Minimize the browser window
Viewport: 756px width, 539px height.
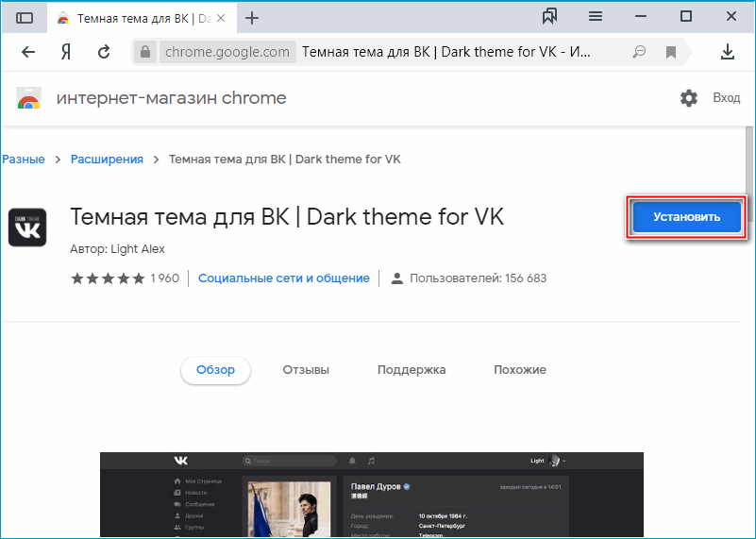[x=641, y=16]
